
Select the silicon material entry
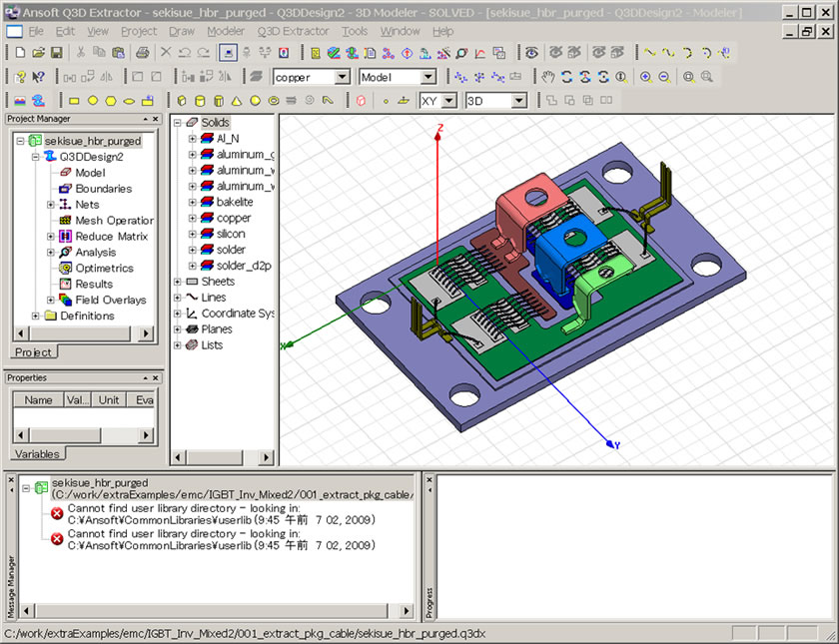coord(231,234)
